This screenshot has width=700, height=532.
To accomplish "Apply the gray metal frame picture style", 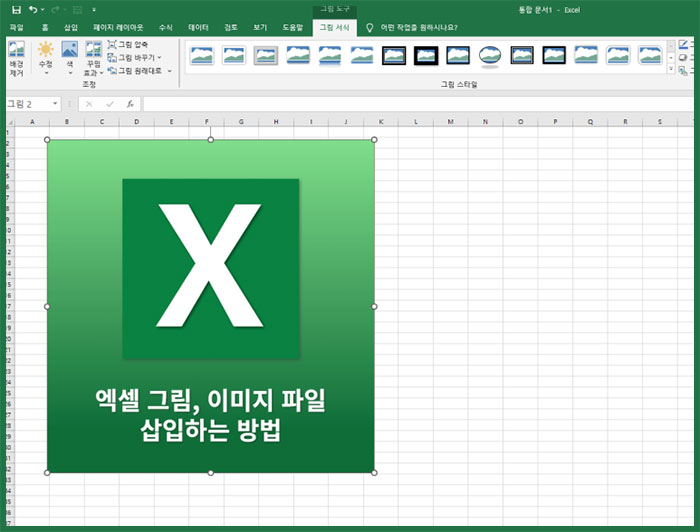I will pyautogui.click(x=266, y=56).
